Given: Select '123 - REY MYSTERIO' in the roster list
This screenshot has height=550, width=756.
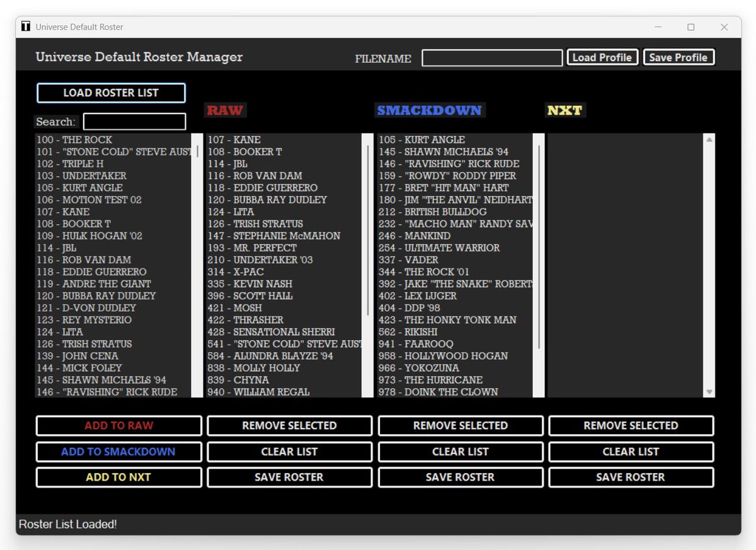Looking at the screenshot, I should coord(113,319).
